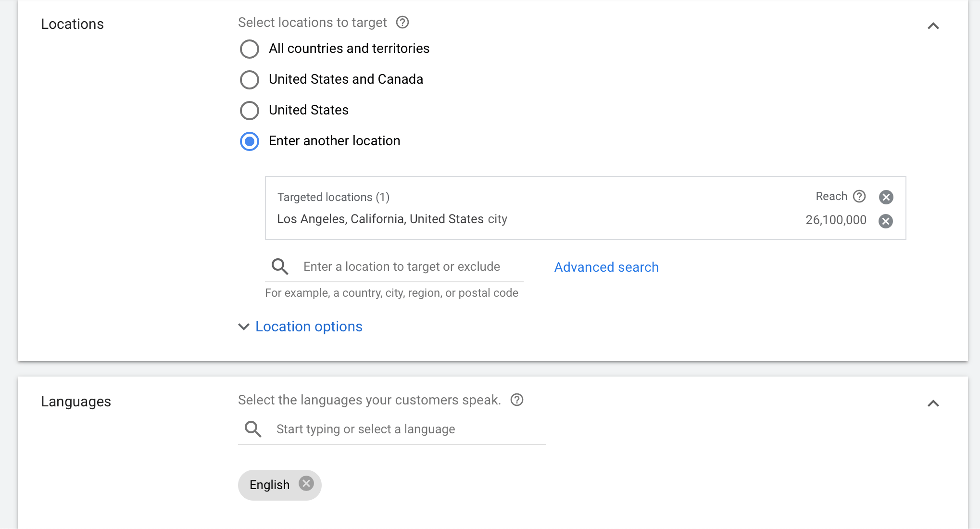980x529 pixels.
Task: Click the location search magnifier icon
Action: (x=279, y=266)
